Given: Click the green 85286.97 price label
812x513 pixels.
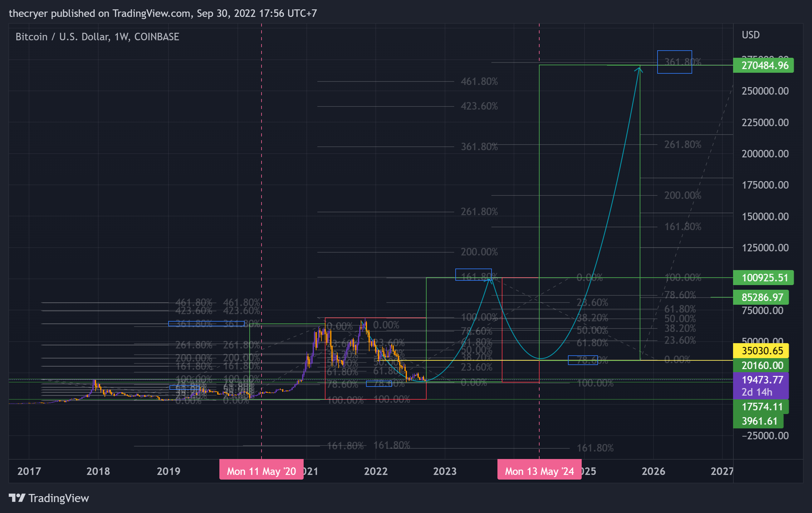Looking at the screenshot, I should (x=761, y=297).
